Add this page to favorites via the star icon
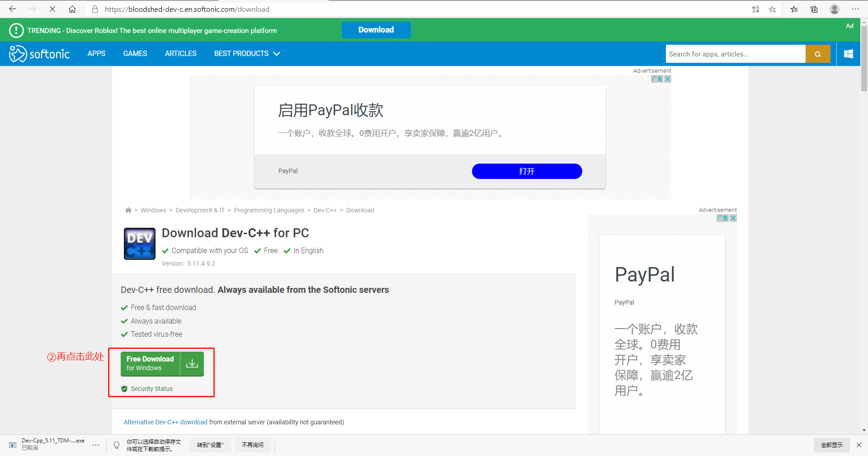 (x=772, y=9)
